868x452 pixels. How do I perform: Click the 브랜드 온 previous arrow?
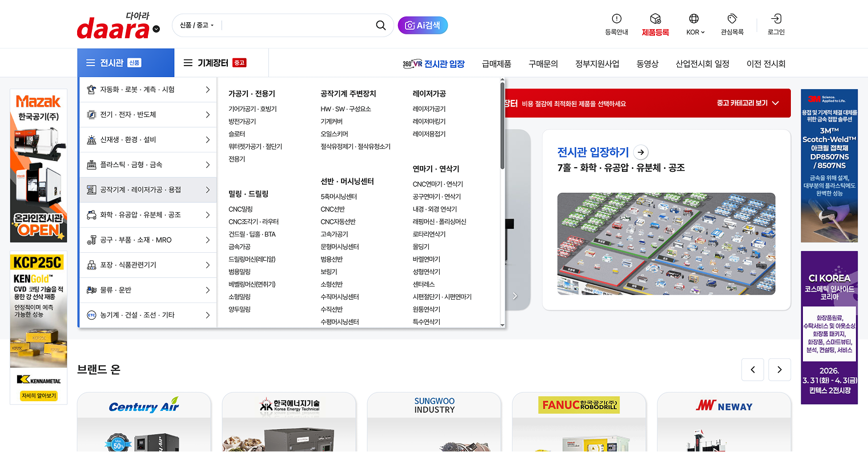753,370
